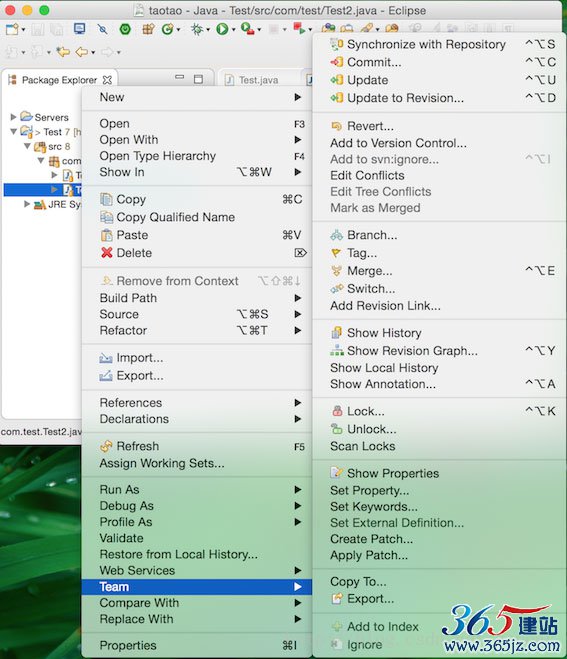Click the red Delete X icon
The height and width of the screenshot is (659, 567).
[107, 253]
